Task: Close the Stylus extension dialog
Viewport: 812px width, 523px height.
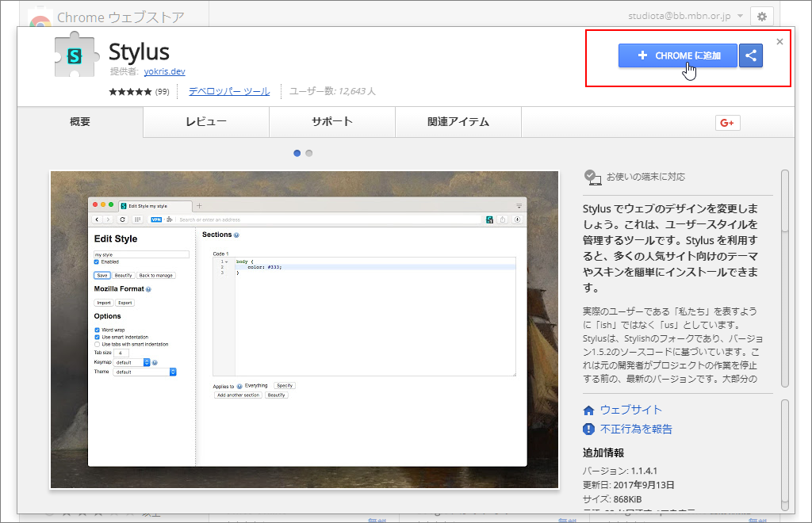Action: click(780, 41)
